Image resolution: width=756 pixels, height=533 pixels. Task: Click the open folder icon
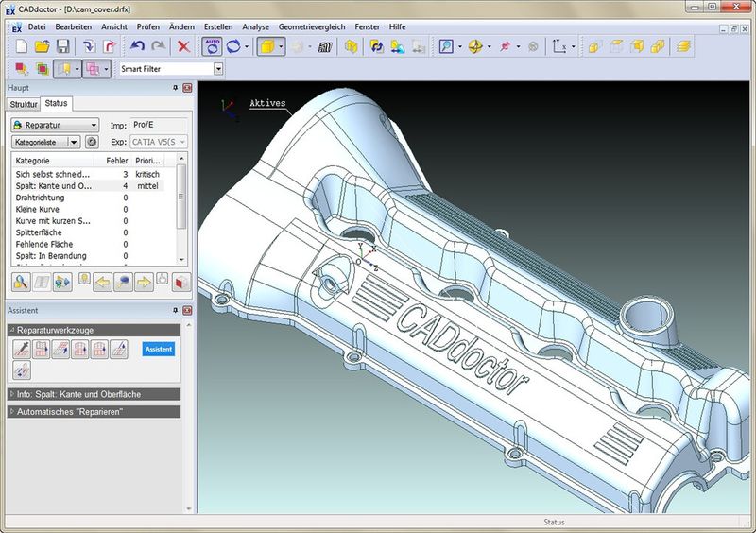tap(42, 46)
